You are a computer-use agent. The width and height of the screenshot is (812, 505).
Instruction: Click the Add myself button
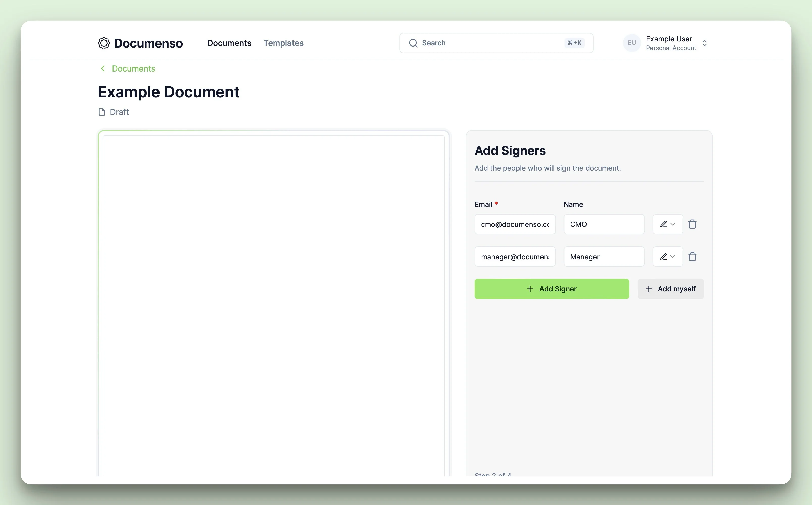coord(670,289)
